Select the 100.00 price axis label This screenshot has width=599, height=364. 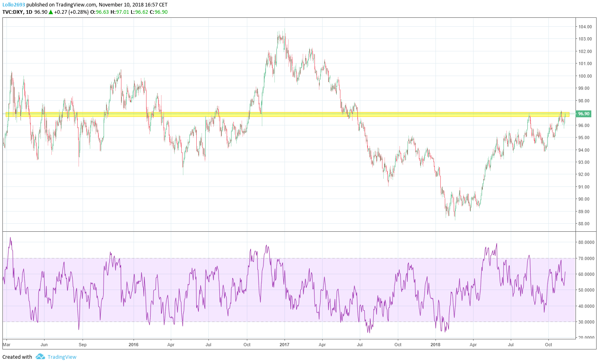tap(585, 76)
